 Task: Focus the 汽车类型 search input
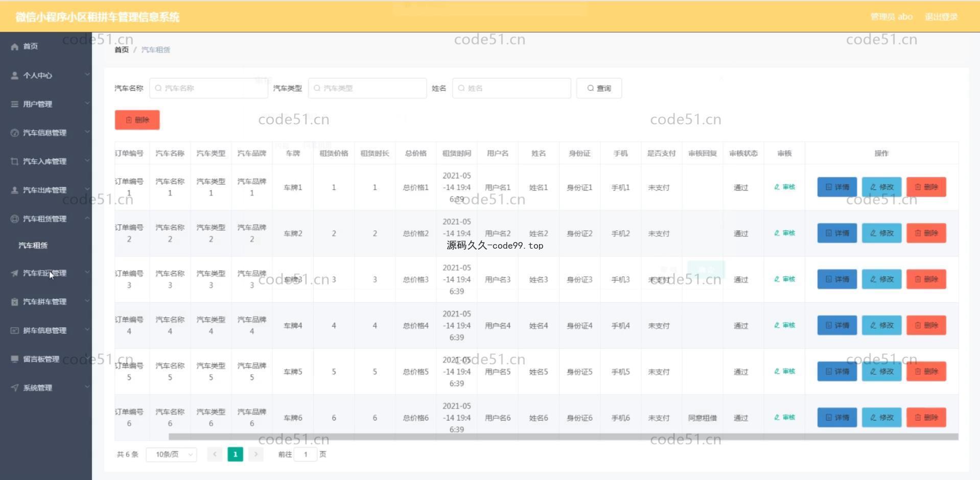pos(367,88)
